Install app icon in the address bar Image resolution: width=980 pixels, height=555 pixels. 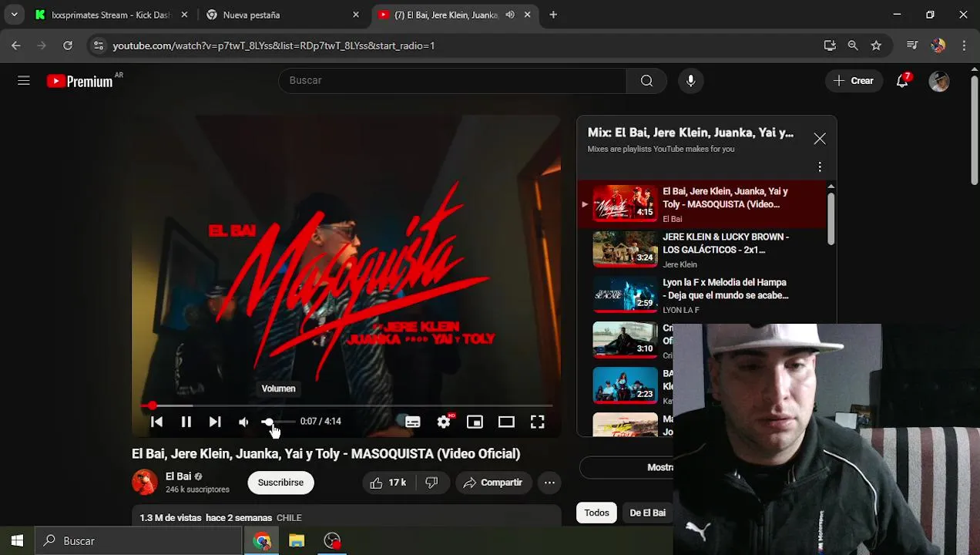coord(830,45)
